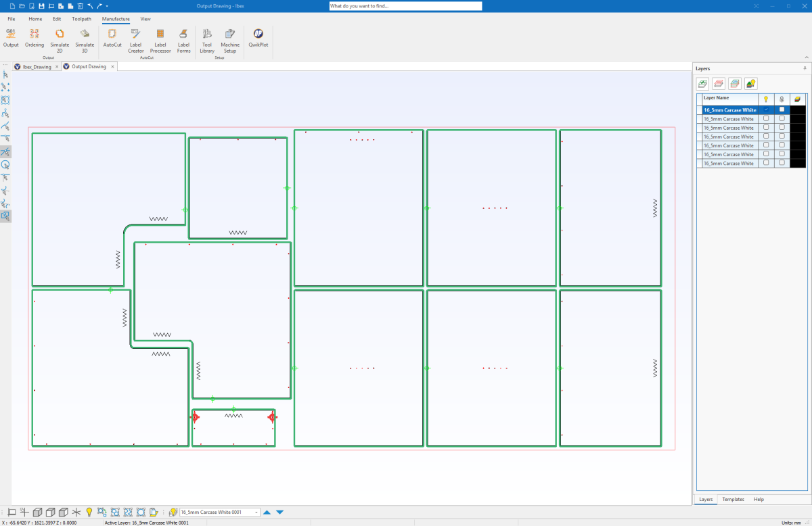Click the lightbulb icon beside the asterisk
Screen dimensions: 812x526
[89, 512]
